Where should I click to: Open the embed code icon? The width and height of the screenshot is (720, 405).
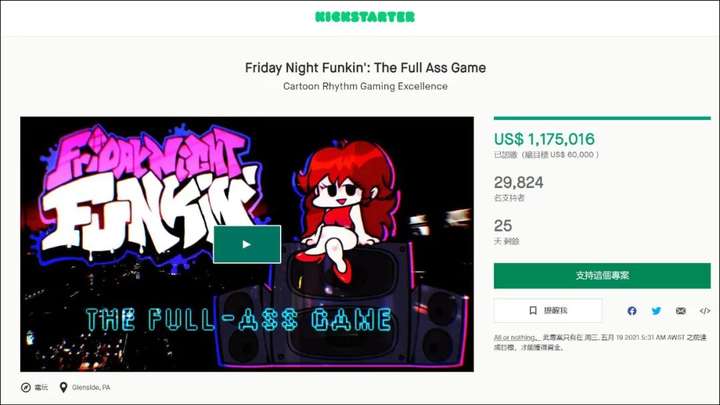pos(705,311)
